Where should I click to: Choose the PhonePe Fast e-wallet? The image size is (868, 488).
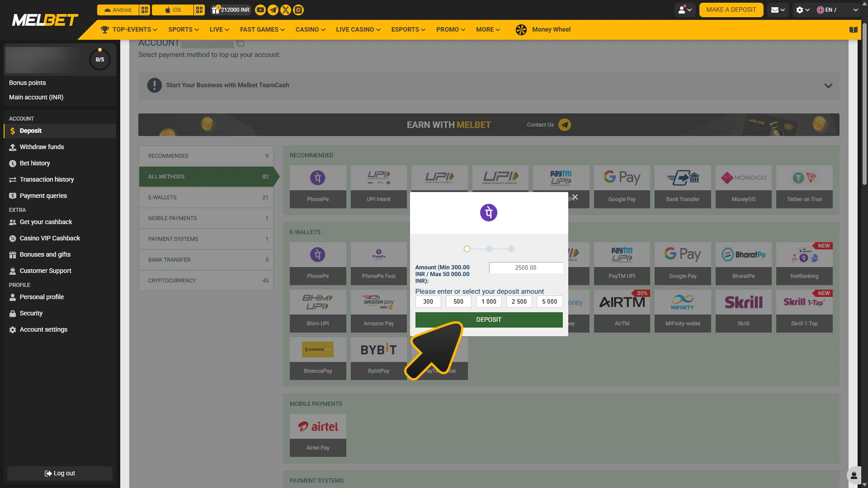pyautogui.click(x=379, y=263)
